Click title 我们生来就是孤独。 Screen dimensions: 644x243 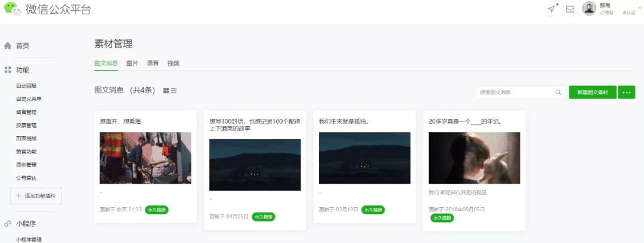343,121
